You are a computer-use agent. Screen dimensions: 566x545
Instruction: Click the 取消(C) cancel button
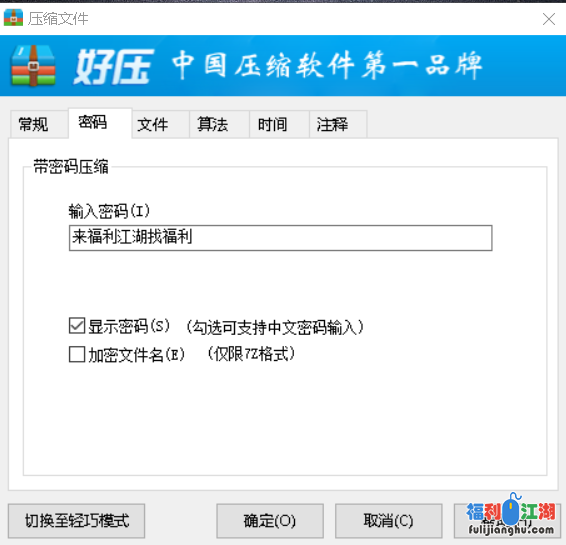point(389,521)
